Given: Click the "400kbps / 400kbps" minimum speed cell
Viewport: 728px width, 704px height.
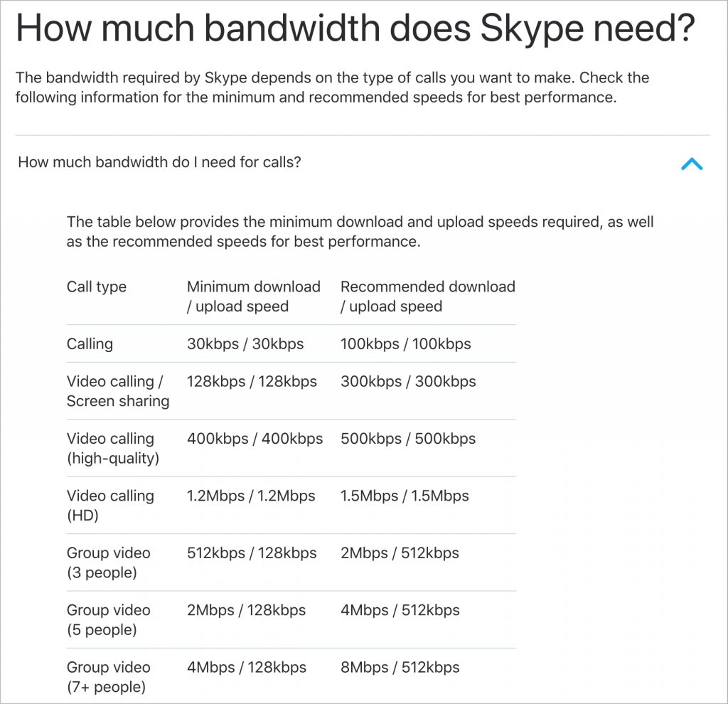Looking at the screenshot, I should [255, 439].
